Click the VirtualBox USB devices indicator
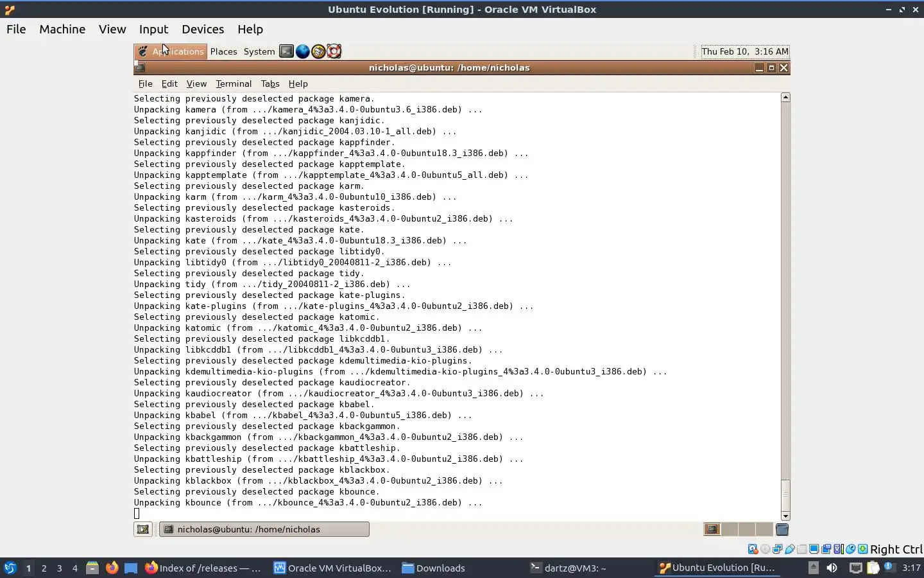 [x=790, y=549]
